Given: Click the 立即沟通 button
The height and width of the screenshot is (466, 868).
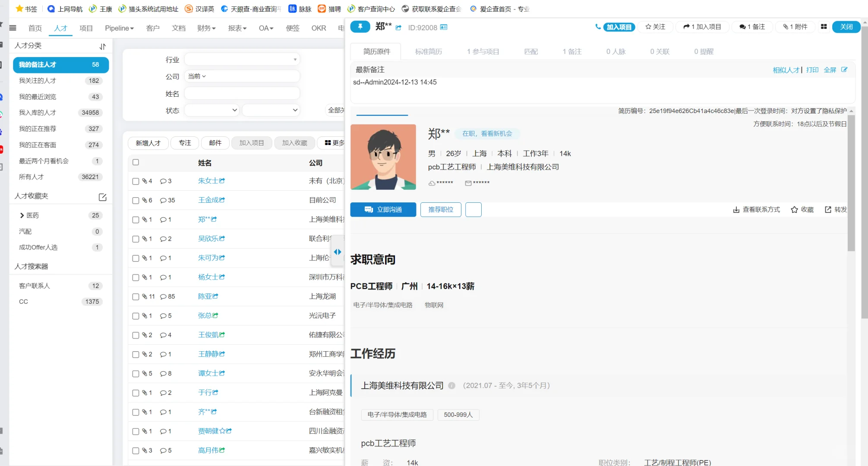Looking at the screenshot, I should click(382, 210).
